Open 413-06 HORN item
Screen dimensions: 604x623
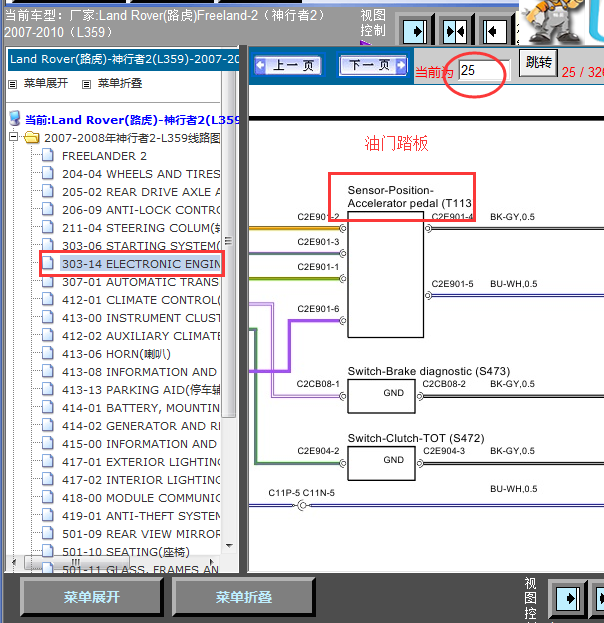tap(116, 354)
